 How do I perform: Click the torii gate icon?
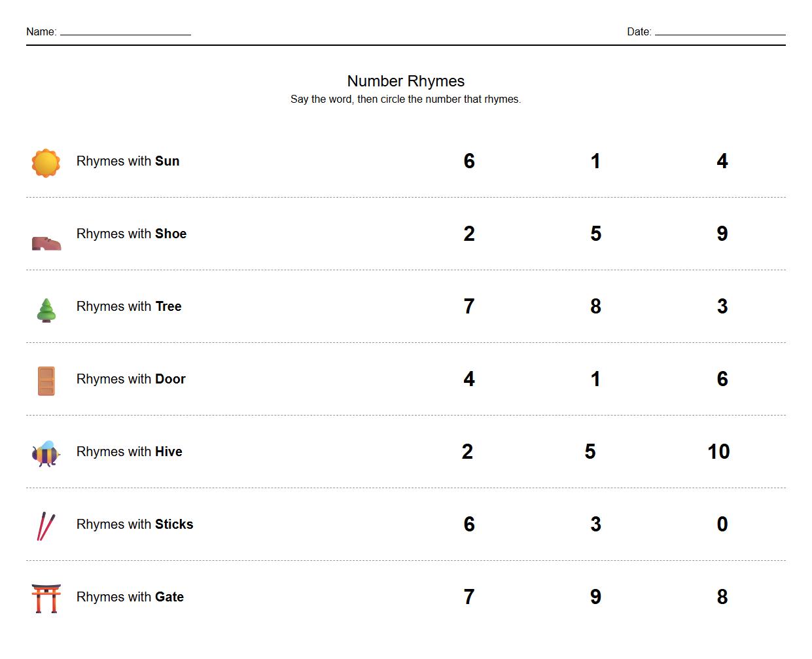46,598
